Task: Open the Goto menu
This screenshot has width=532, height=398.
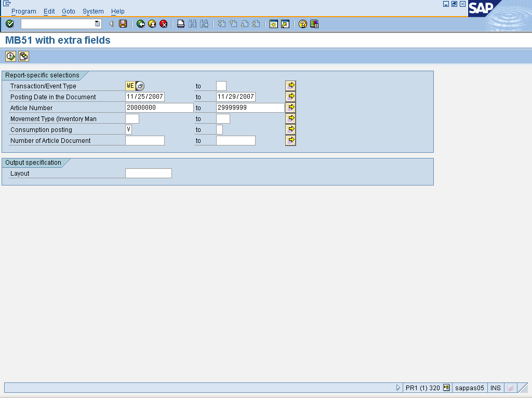Action: point(69,11)
